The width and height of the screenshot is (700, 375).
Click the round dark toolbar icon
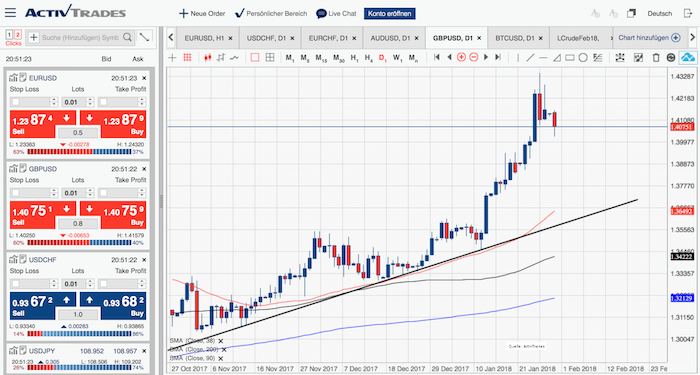(x=671, y=57)
